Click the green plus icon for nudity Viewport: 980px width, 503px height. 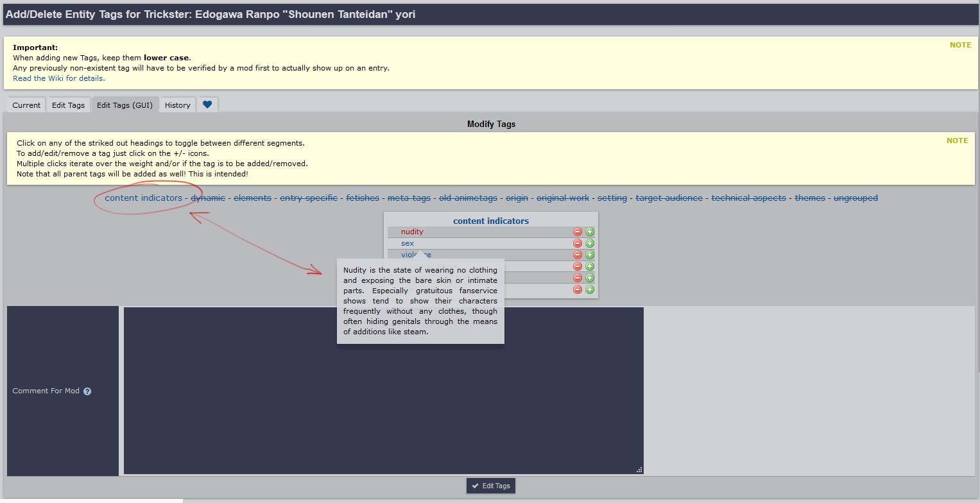pos(590,232)
